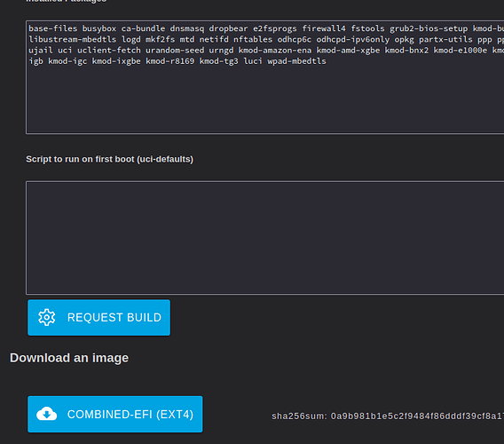Image resolution: width=504 pixels, height=444 pixels.
Task: Click the 'Script to run on first boot' label
Action: [110, 159]
